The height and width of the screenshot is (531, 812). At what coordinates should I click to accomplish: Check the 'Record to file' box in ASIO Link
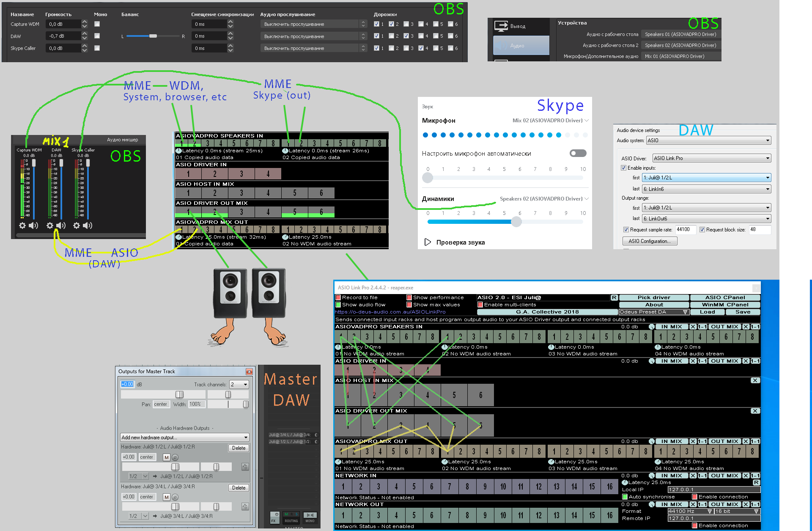click(x=338, y=297)
